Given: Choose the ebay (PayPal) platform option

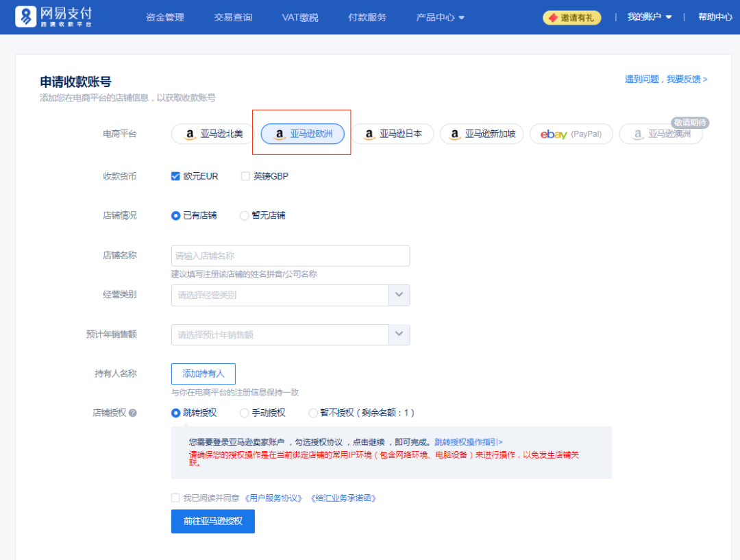Looking at the screenshot, I should (x=571, y=134).
